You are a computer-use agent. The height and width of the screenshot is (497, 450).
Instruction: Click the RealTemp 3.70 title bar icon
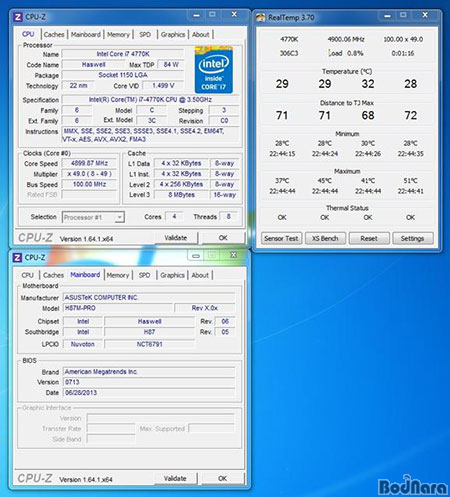pyautogui.click(x=260, y=17)
